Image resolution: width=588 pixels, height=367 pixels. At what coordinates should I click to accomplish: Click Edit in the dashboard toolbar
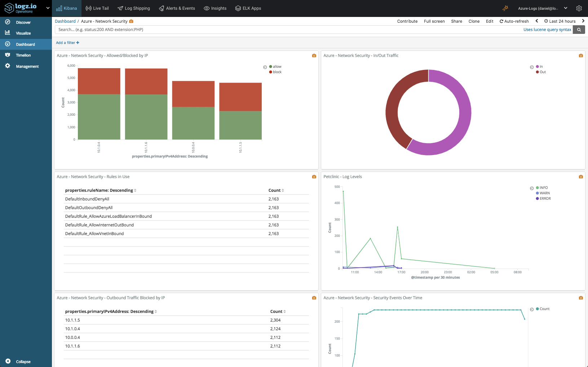coord(490,21)
